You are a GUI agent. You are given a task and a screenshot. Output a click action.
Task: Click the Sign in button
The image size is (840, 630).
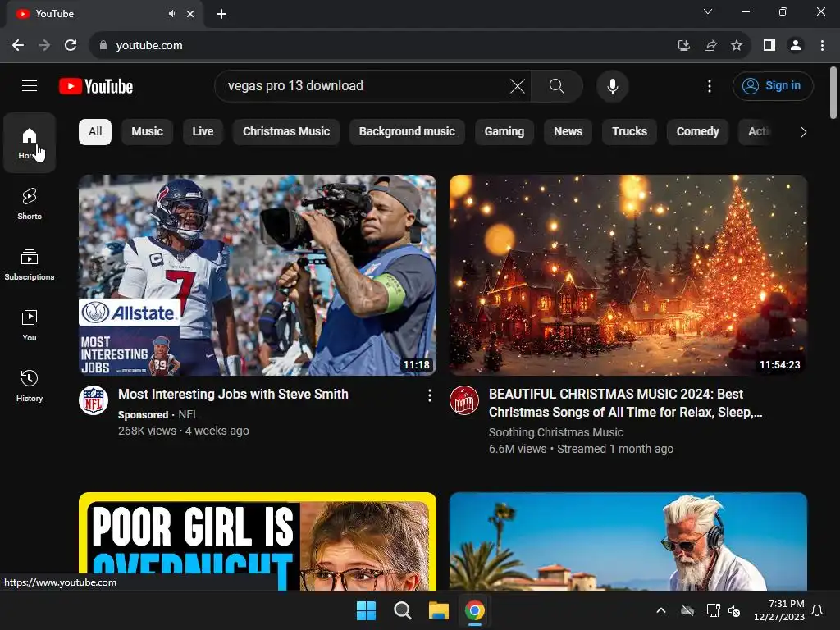773,85
